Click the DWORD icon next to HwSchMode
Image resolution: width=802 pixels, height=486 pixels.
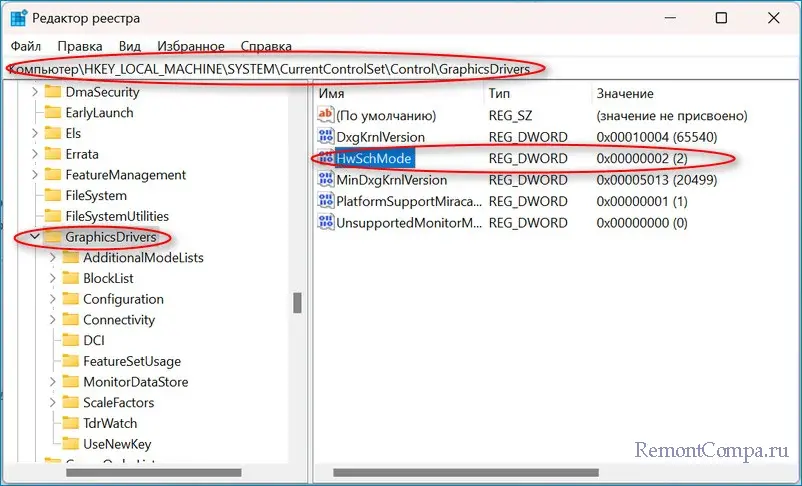pos(325,159)
